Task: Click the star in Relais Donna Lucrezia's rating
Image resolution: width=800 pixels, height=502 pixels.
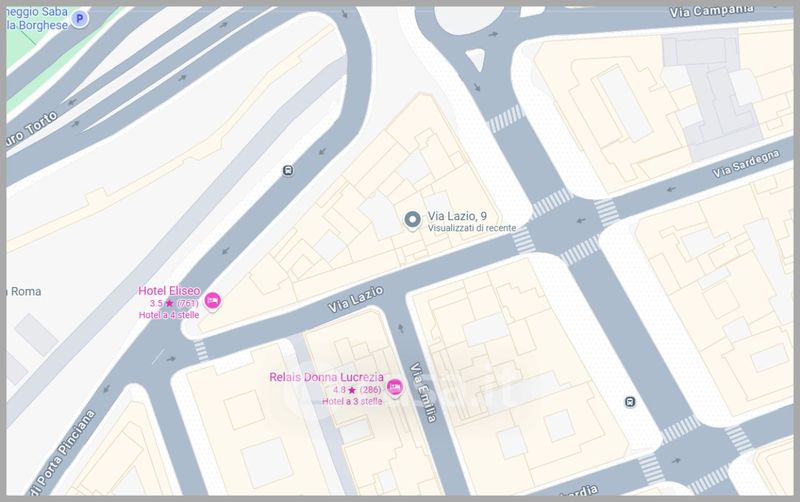Action: pyautogui.click(x=352, y=389)
